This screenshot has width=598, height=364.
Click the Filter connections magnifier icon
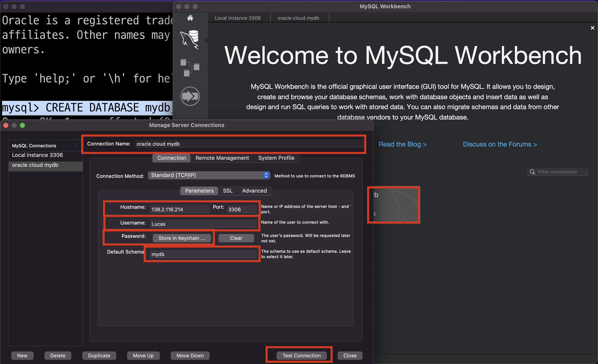click(x=532, y=172)
